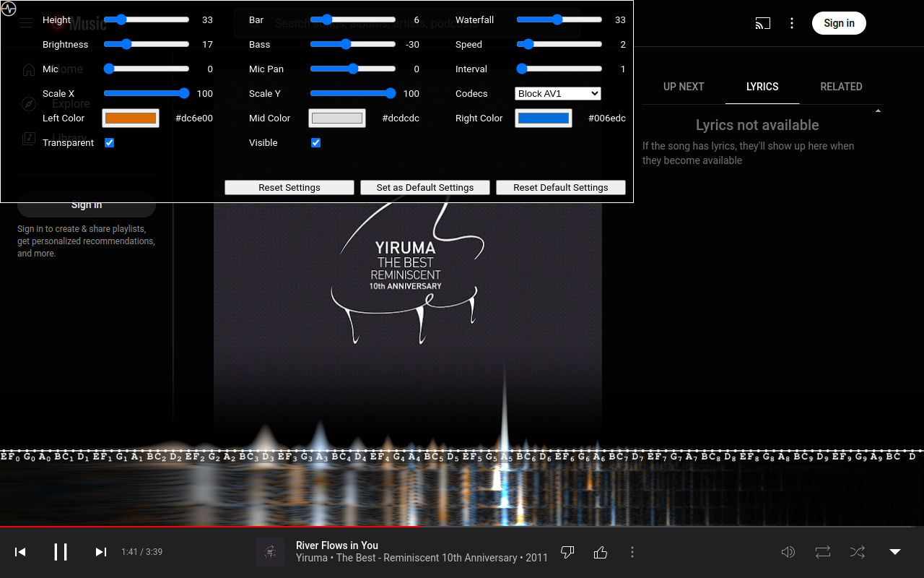Open Explore via the compass icon
This screenshot has height=578, width=924.
point(29,104)
